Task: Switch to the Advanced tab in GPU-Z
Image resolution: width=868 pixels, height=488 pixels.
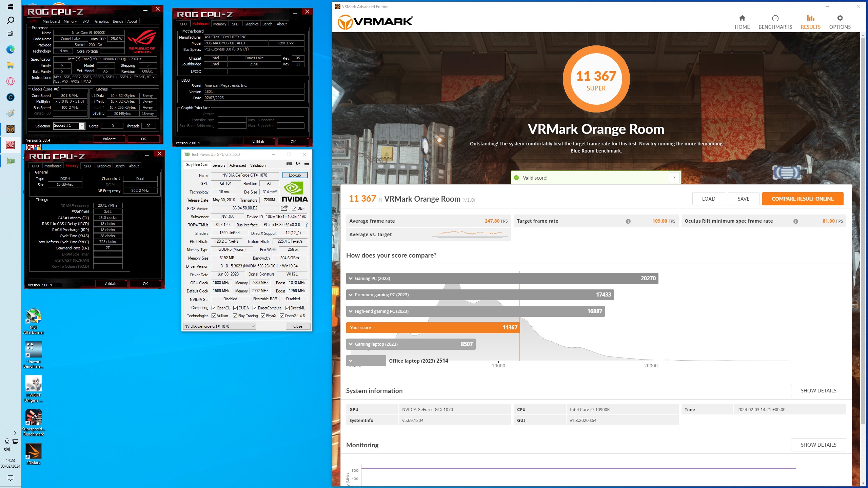Action: [x=237, y=165]
